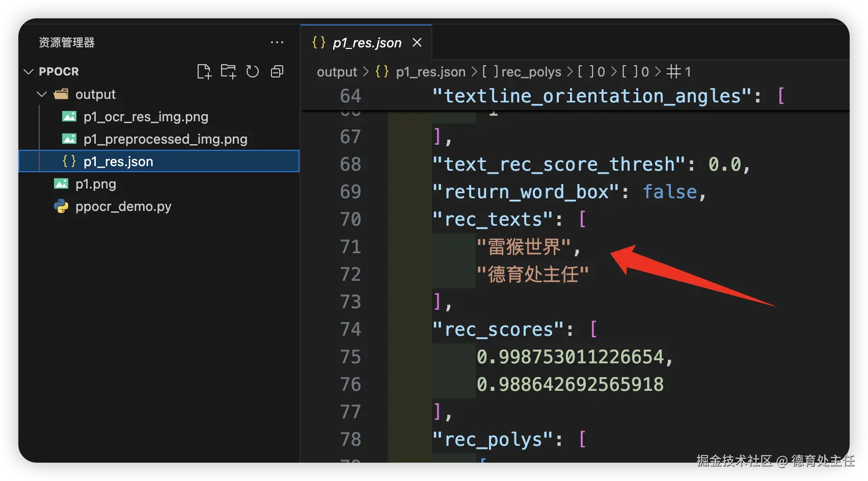Open p1_ocr_res_img.png in the file tree
Viewport: 868px width, 481px height.
[x=146, y=117]
